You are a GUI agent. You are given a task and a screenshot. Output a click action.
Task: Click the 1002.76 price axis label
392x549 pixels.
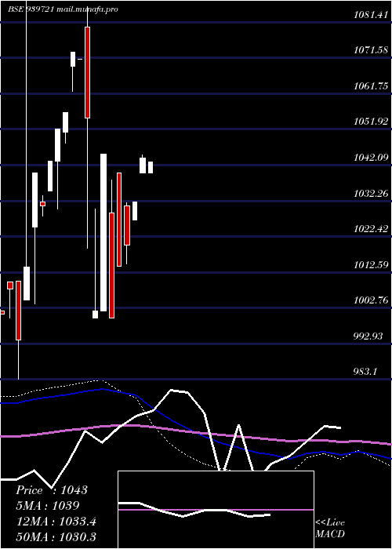pos(371,300)
